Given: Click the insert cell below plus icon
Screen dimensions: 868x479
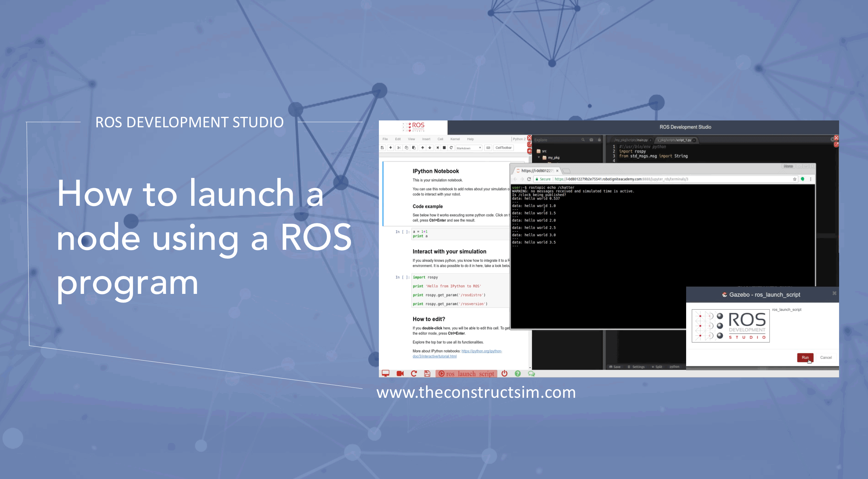Looking at the screenshot, I should click(391, 148).
